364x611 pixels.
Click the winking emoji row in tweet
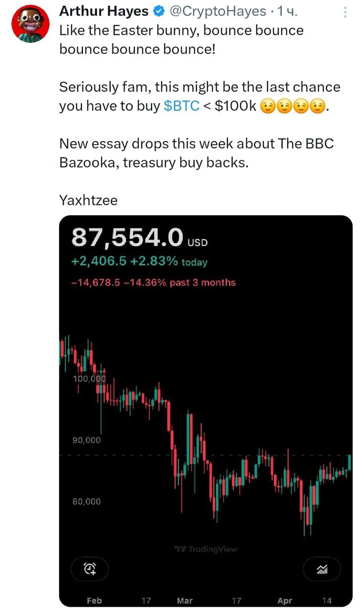pos(293,106)
